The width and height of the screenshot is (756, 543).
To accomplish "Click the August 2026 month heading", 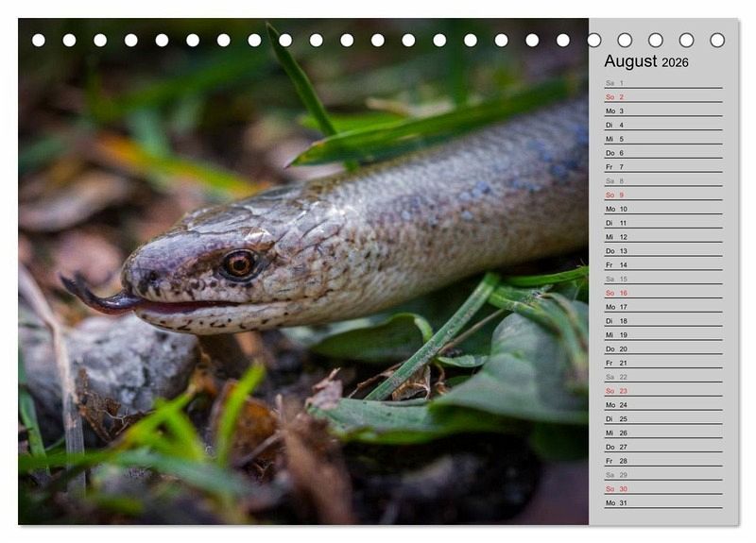I will pyautogui.click(x=646, y=61).
